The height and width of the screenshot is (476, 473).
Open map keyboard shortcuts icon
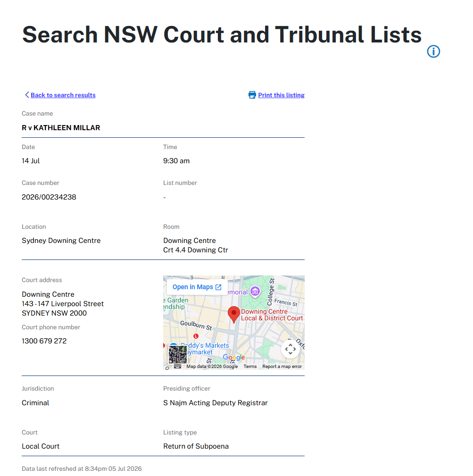click(177, 367)
